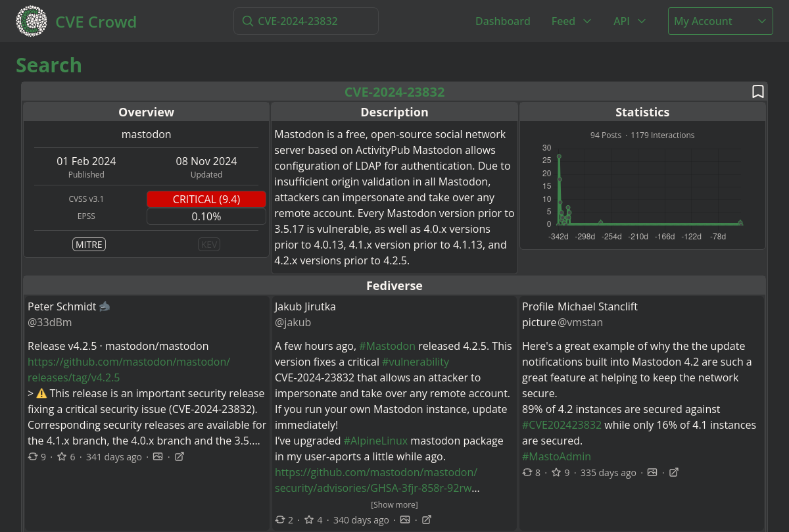This screenshot has height=532, width=789.
Task: Click boost icon on Peter Schmidt's post
Action: pos(33,456)
